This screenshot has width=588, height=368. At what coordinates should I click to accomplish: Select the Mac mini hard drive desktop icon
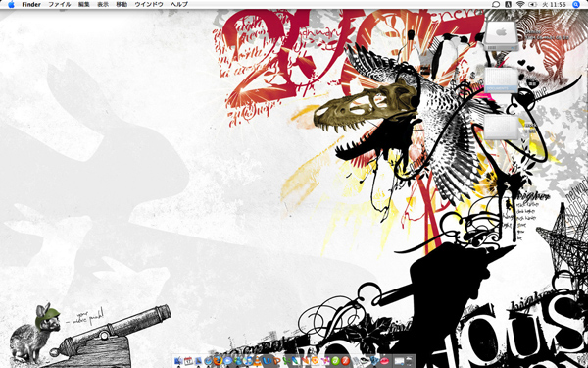click(x=501, y=36)
